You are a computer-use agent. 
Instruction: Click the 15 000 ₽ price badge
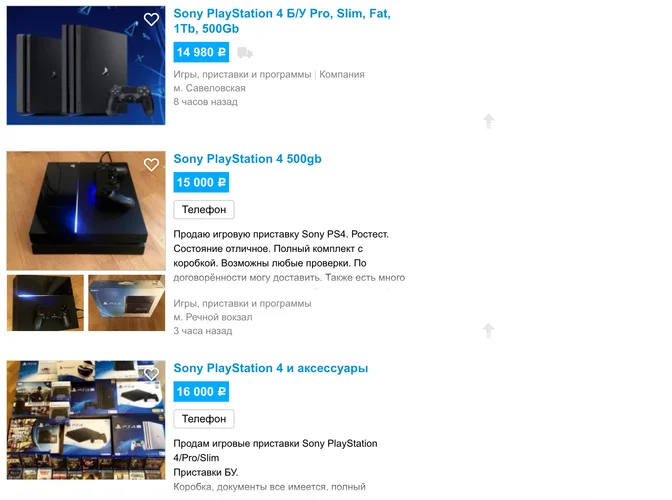click(x=201, y=183)
